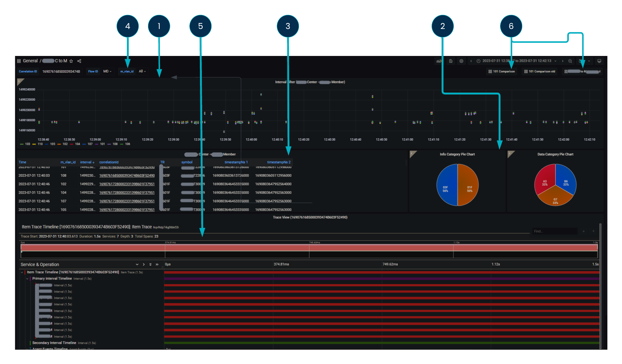
Task: Star the dashboard as favorite
Action: [x=71, y=61]
